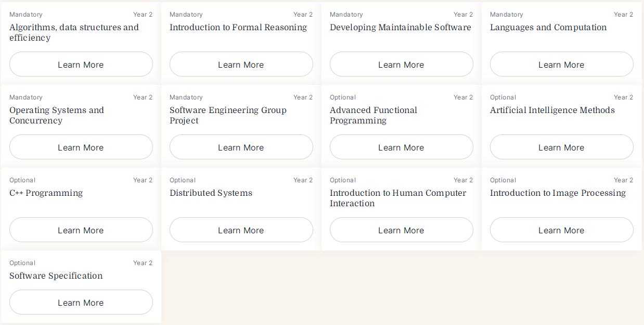Click Learn More for Introduction to Human Computer Interaction
The image size is (644, 325).
(x=402, y=230)
